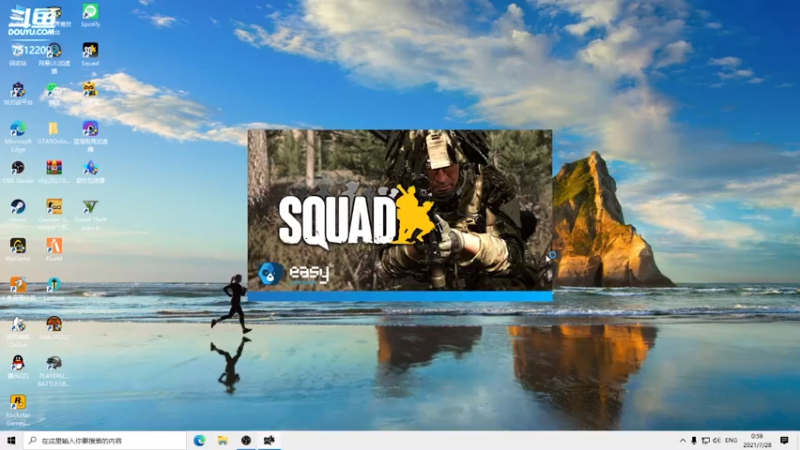Open the Lantern desktop shortcut
The width and height of the screenshot is (800, 450).
tap(54, 288)
